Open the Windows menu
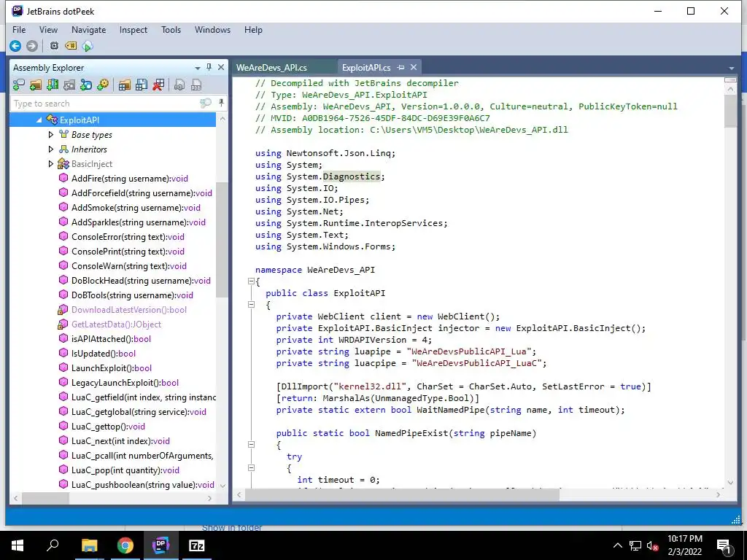This screenshot has width=747, height=560. click(212, 29)
